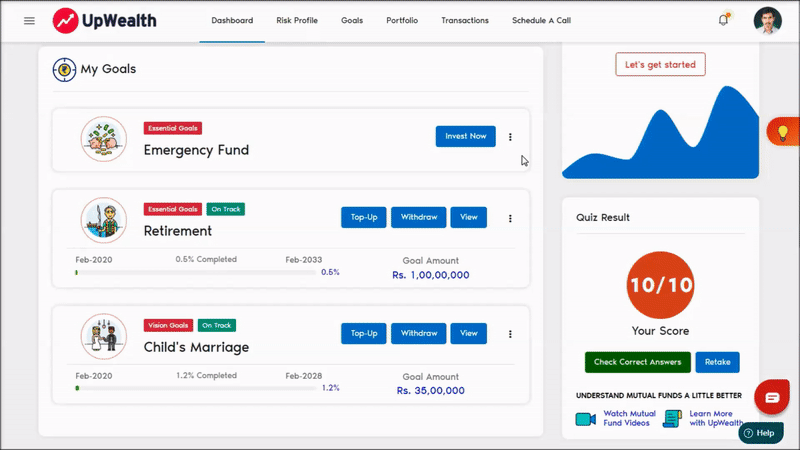Screen dimensions: 800x450
Task: Click the Check Correct Answers button
Action: tap(638, 362)
